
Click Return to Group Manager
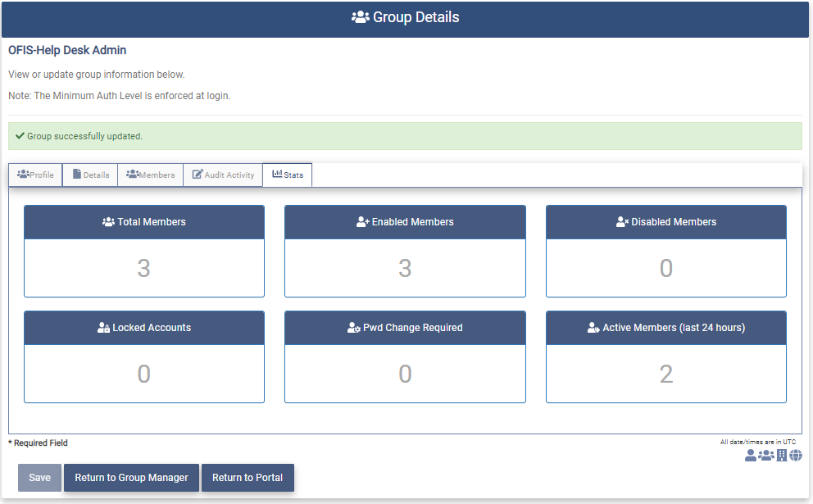(x=131, y=478)
